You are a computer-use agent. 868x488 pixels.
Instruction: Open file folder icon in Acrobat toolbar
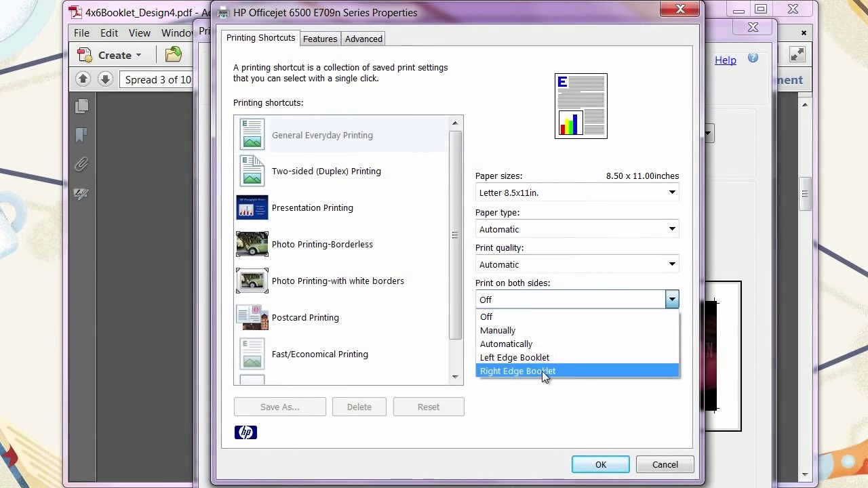click(174, 54)
